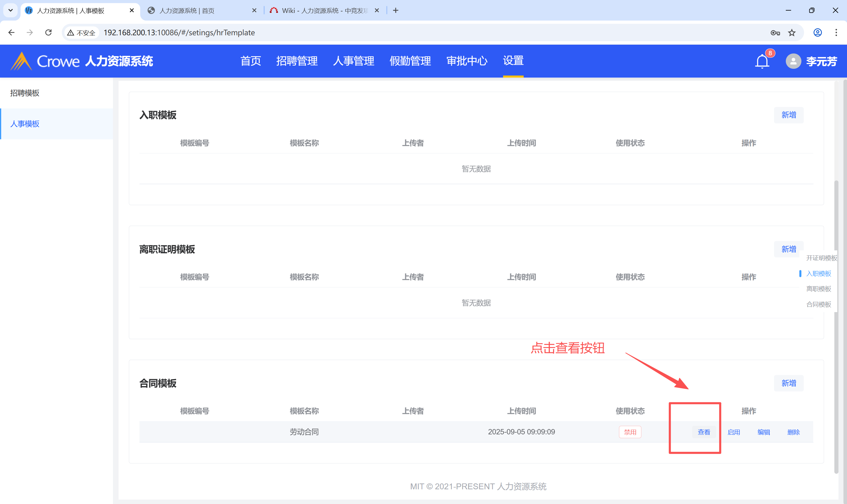847x504 pixels.
Task: Click 新增 in 入职模板 section
Action: coord(788,115)
